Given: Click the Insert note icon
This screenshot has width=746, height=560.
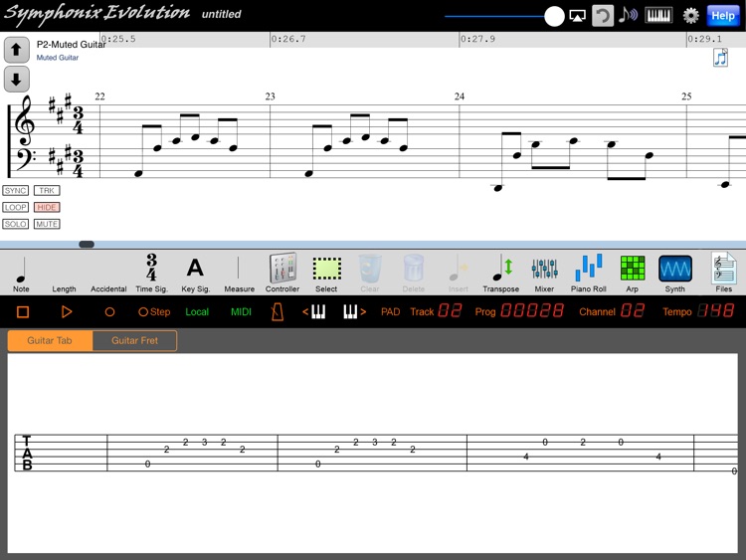Looking at the screenshot, I should [459, 274].
